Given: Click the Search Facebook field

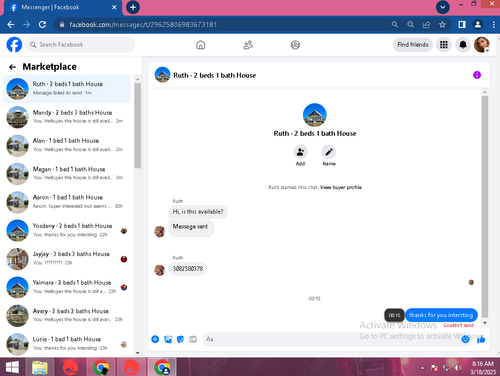Looking at the screenshot, I should point(80,45).
